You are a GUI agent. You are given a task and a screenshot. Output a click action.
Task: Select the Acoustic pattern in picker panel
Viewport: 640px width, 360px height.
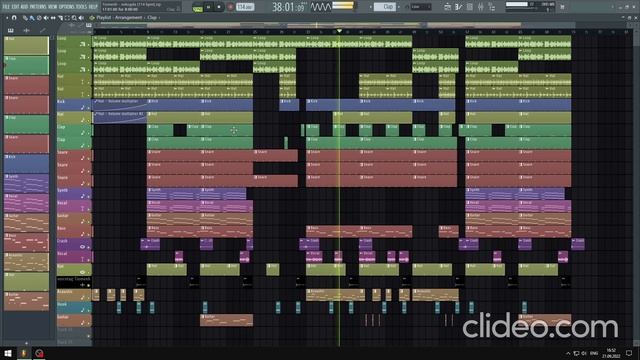[x=26, y=262]
